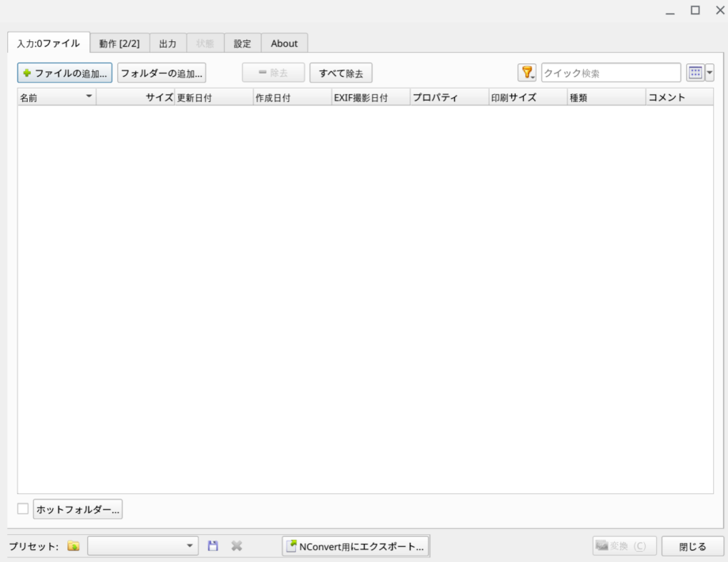Open the preset folder icon
Image resolution: width=728 pixels, height=562 pixels.
pyautogui.click(x=74, y=546)
